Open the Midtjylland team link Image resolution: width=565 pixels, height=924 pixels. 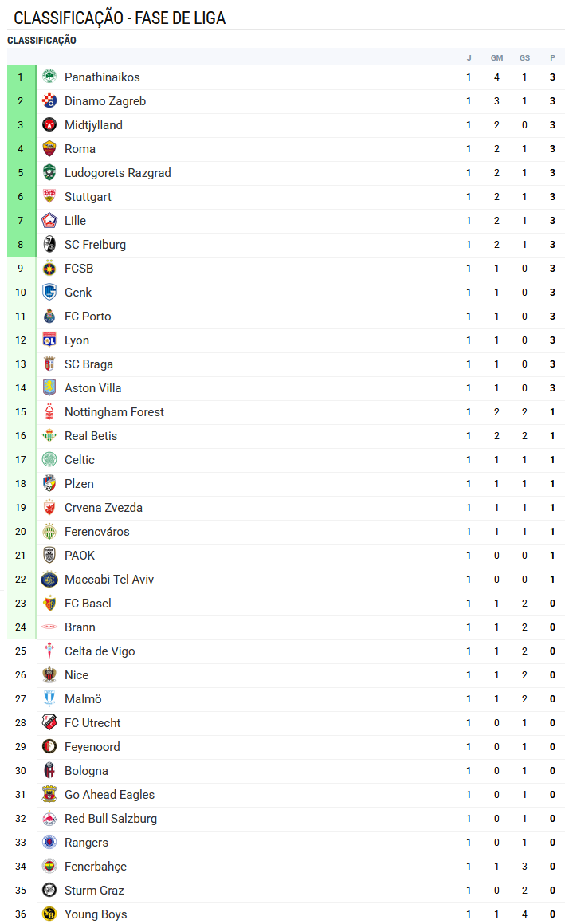(93, 125)
